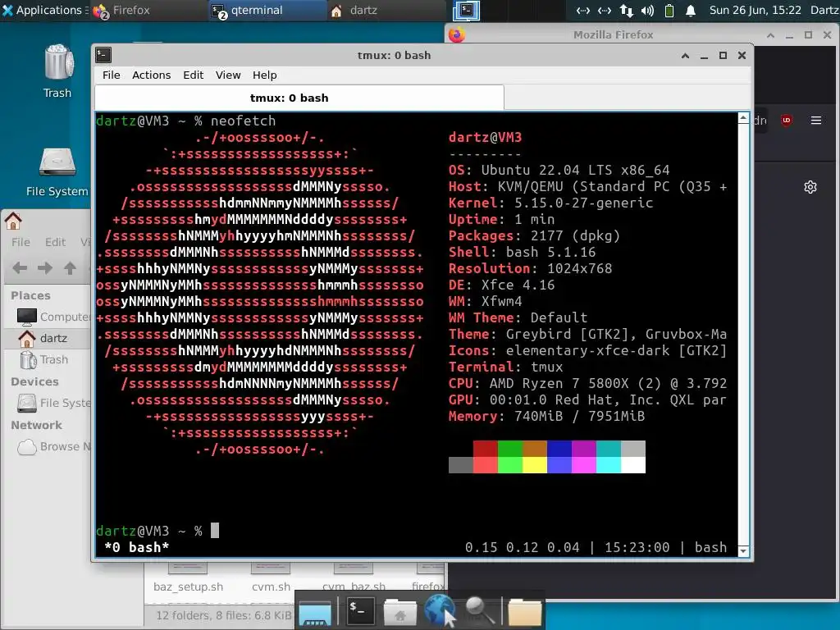Open the File menu in qterminal
Viewport: 840px width, 630px height.
(x=111, y=75)
